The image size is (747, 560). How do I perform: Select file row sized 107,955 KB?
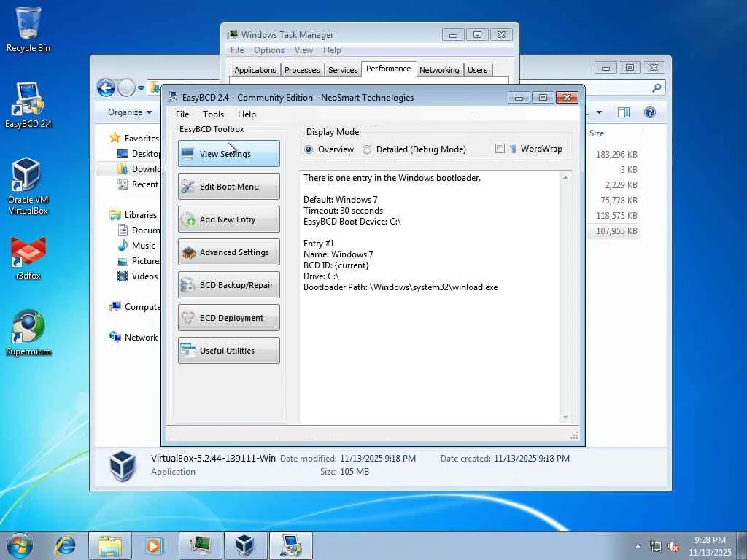tap(616, 230)
